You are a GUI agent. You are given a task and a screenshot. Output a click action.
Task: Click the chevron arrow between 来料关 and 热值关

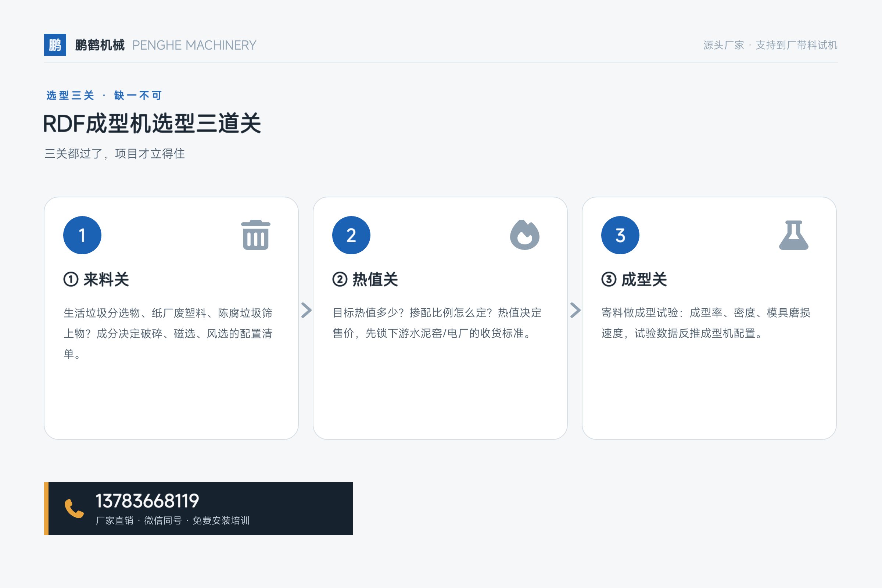(x=306, y=310)
